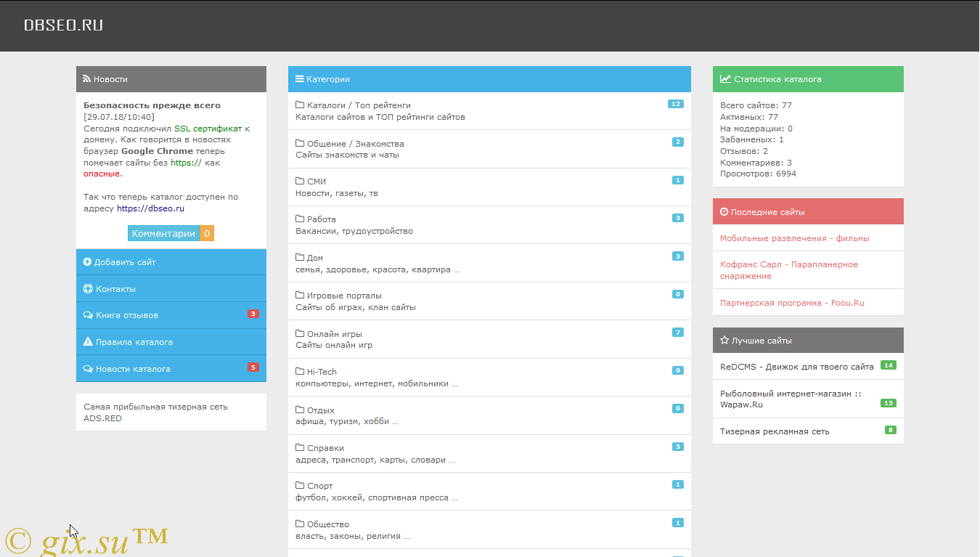This screenshot has height=557, width=980.
Task: Open ReDCMS - Движок для твоего сайта
Action: tap(797, 367)
